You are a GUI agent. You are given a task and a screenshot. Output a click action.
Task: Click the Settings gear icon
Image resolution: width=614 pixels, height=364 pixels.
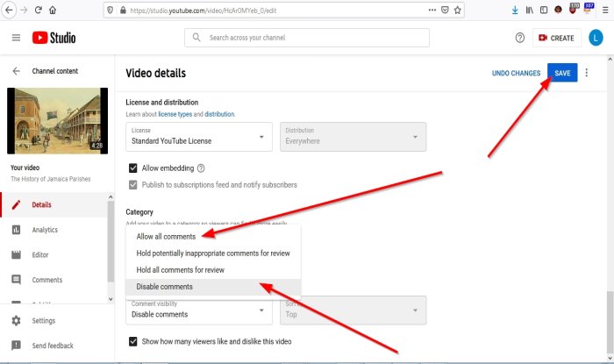point(16,320)
